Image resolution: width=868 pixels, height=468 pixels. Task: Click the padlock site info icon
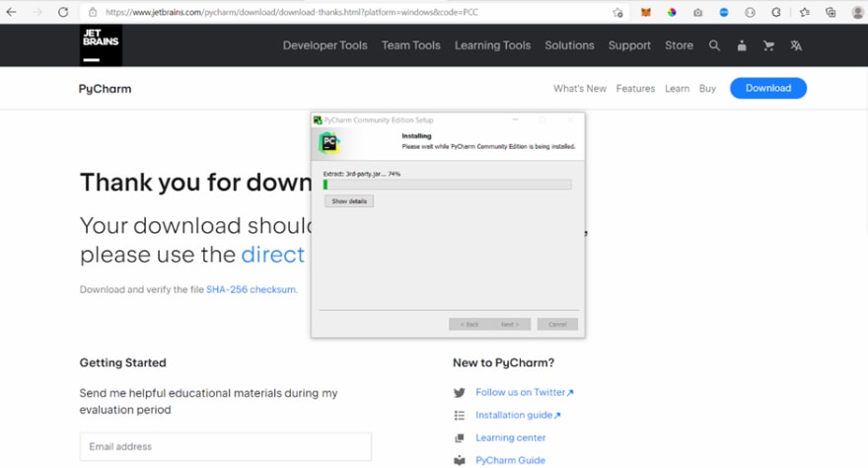(93, 12)
